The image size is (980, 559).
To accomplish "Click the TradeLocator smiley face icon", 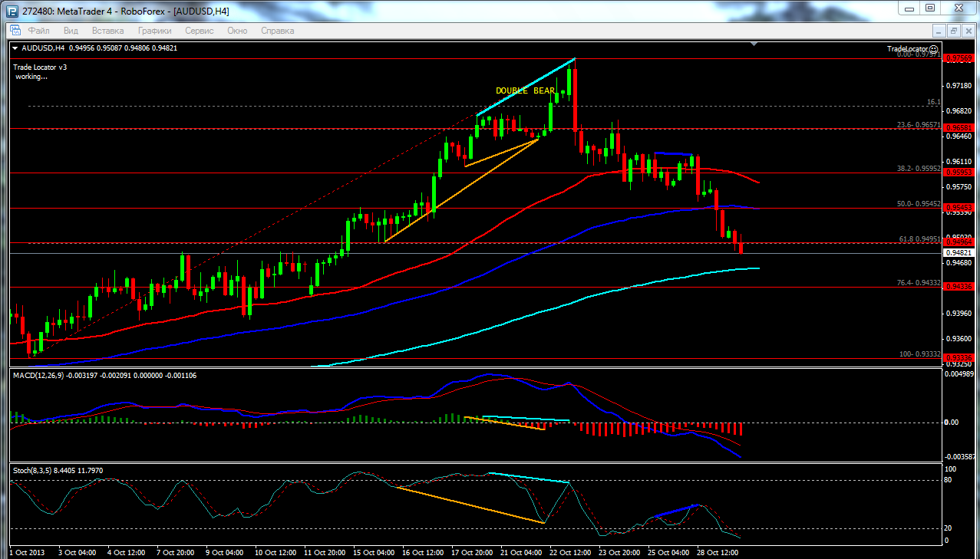I will pos(933,48).
